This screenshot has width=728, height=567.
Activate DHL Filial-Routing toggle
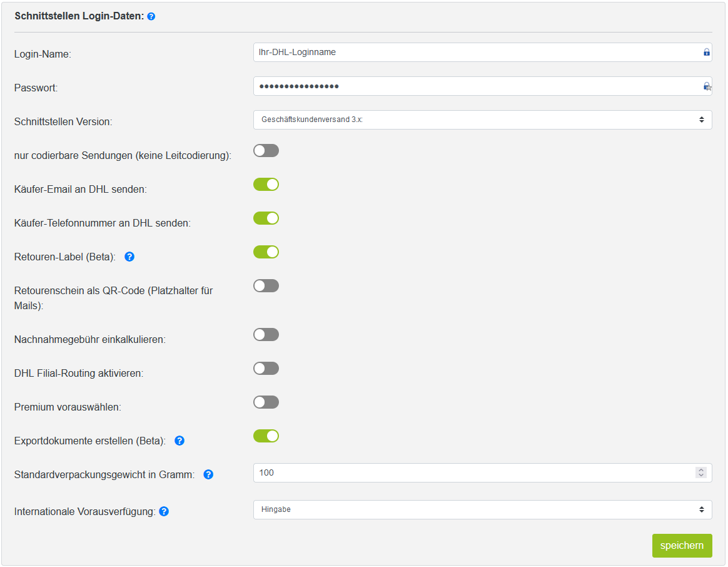coord(266,369)
